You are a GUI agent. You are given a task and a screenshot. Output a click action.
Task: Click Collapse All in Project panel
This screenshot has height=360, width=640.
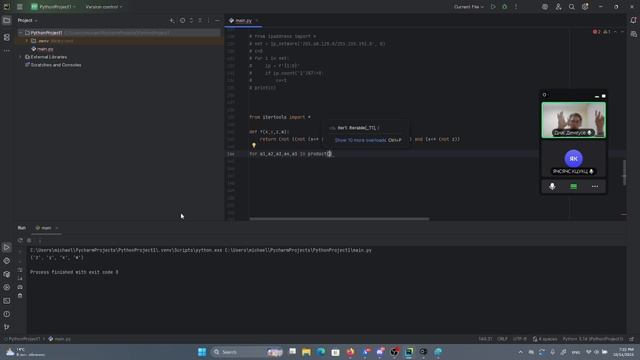(200, 20)
